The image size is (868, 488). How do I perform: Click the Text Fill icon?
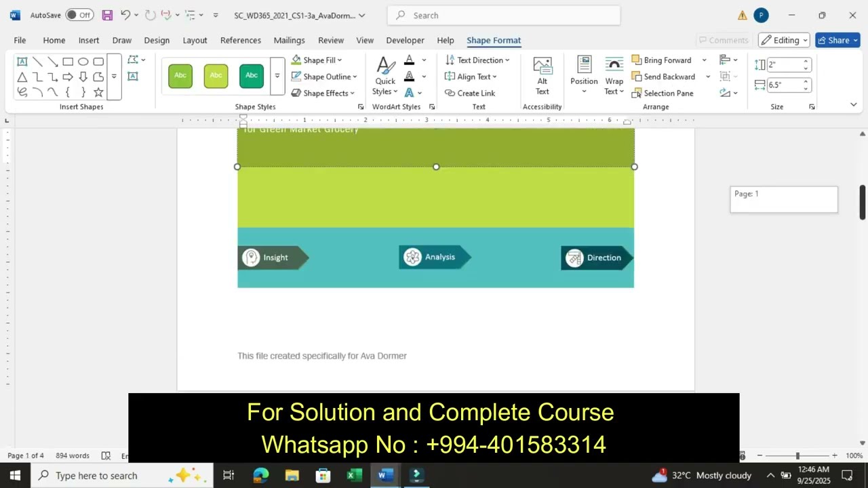click(x=410, y=60)
